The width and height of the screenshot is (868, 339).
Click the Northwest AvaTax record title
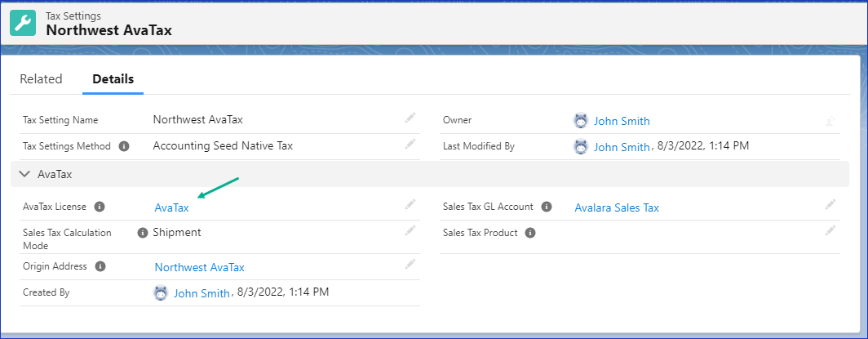pyautogui.click(x=109, y=30)
